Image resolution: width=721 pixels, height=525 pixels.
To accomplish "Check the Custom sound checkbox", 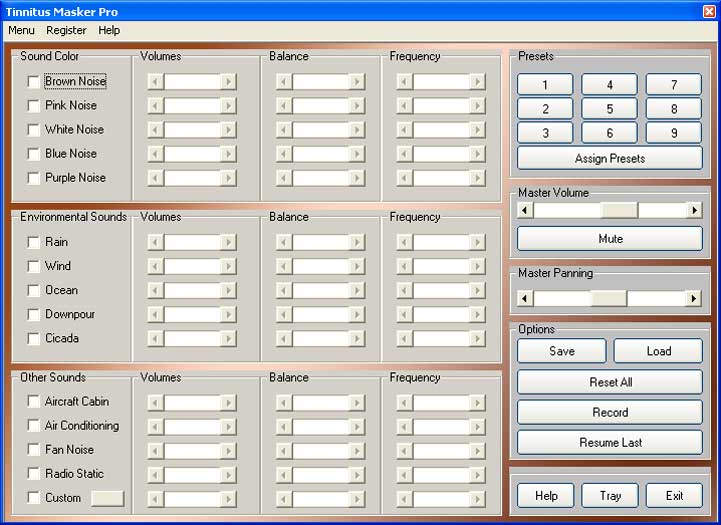I will [x=34, y=498].
